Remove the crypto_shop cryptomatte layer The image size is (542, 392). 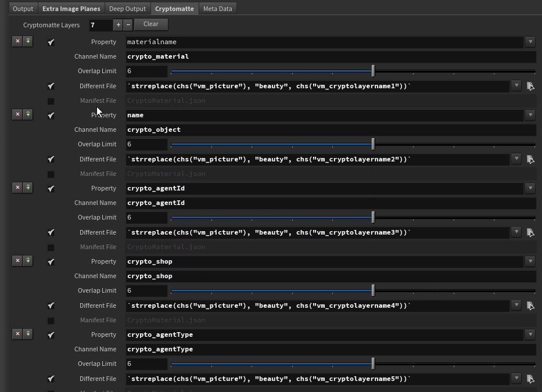point(17,261)
